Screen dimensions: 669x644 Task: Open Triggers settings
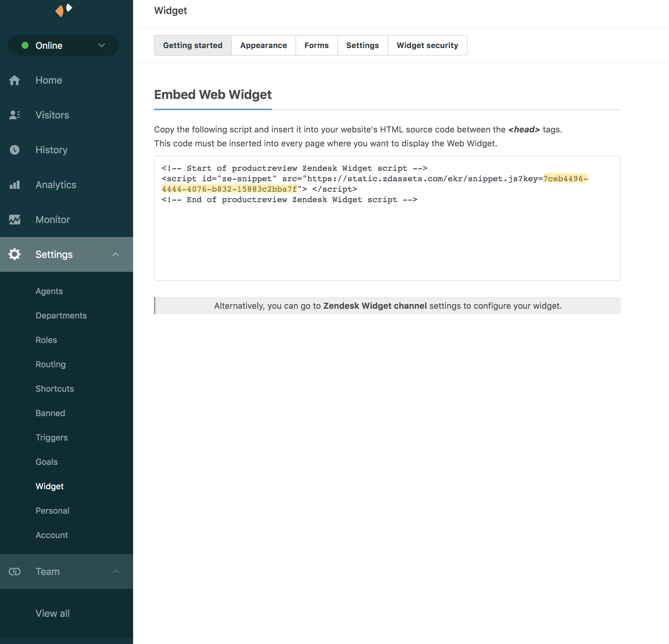pos(52,438)
